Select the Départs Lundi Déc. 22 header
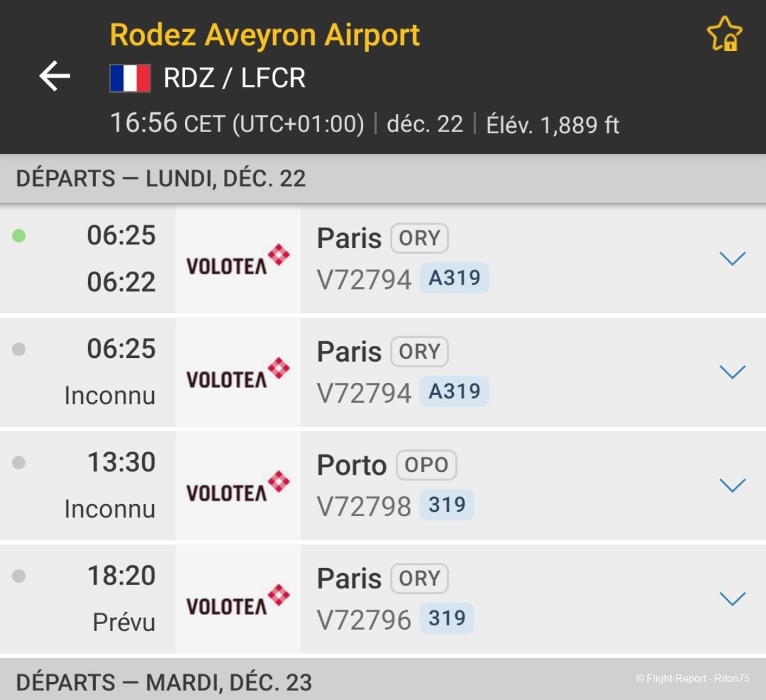The width and height of the screenshot is (766, 700). click(x=161, y=179)
